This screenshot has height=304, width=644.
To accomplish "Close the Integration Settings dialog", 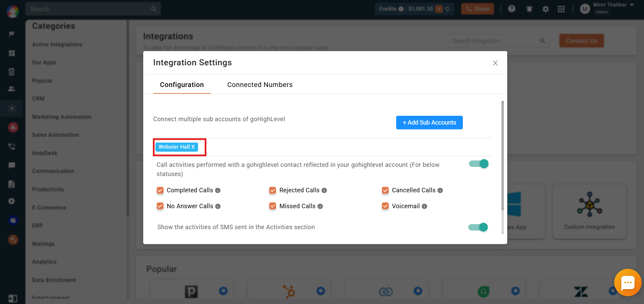I will coord(495,63).
